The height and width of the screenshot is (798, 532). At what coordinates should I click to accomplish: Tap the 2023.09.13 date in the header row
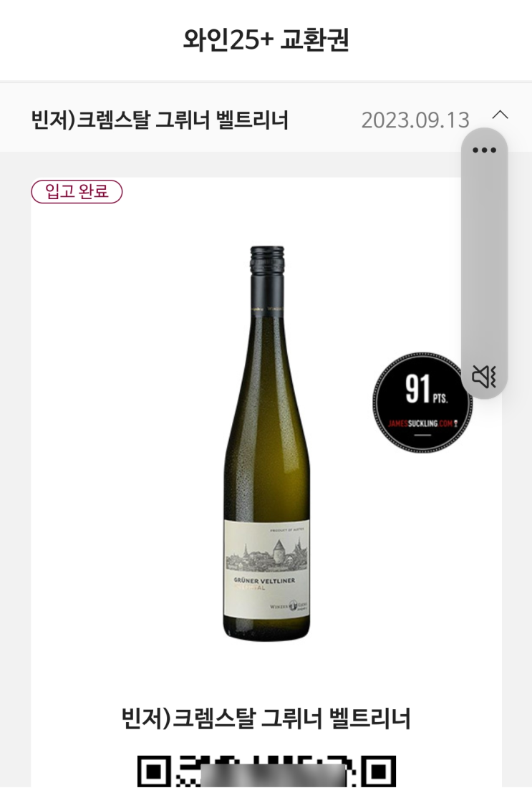415,120
